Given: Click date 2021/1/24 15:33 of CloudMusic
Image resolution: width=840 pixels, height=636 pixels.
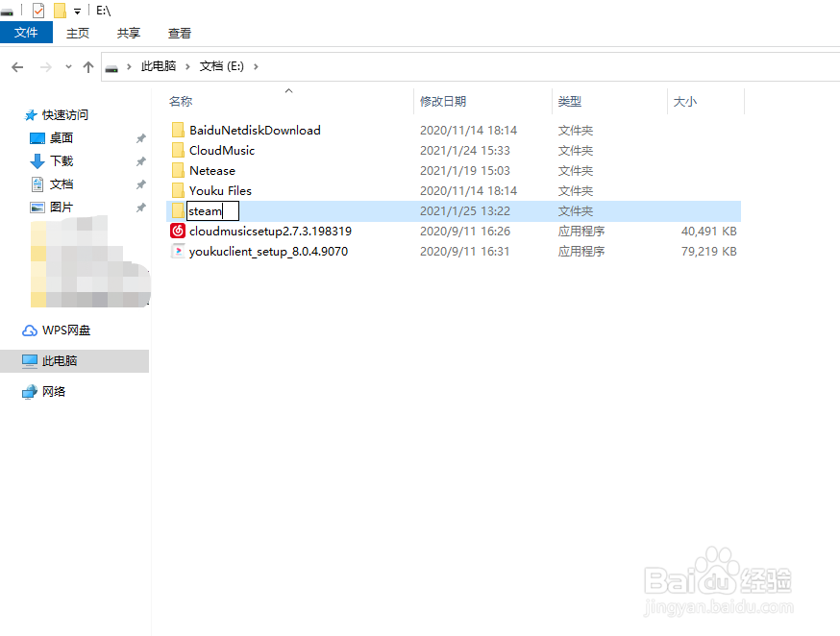Looking at the screenshot, I should click(x=465, y=151).
